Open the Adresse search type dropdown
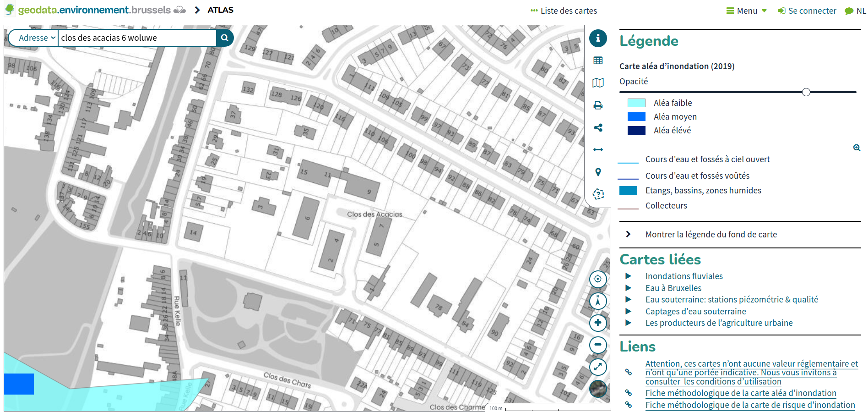The width and height of the screenshot is (868, 412). tap(37, 38)
